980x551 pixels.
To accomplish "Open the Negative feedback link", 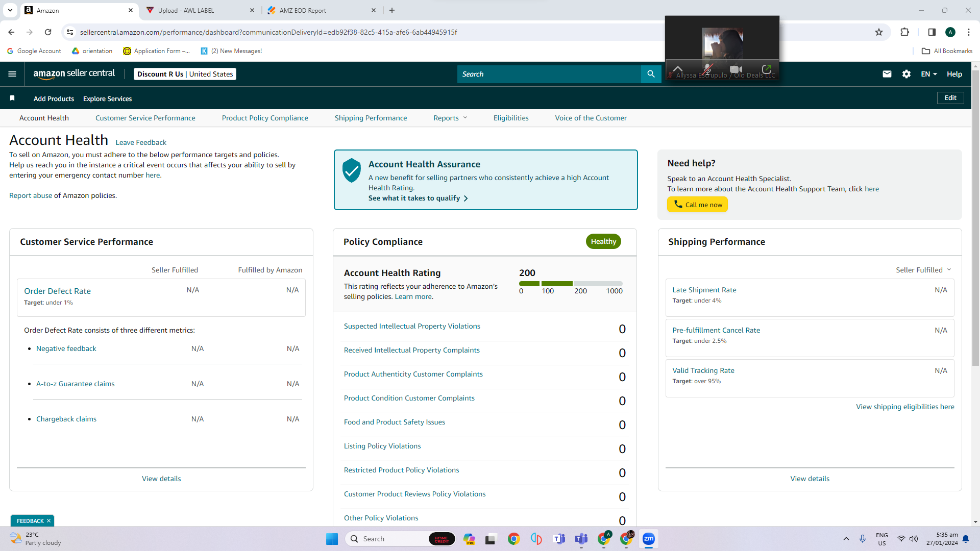I will tap(66, 348).
